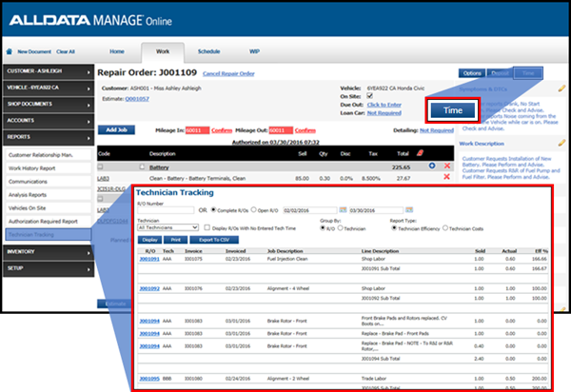Image resolution: width=571 pixels, height=392 pixels.
Task: Click Export To CSV button
Action: click(x=214, y=240)
